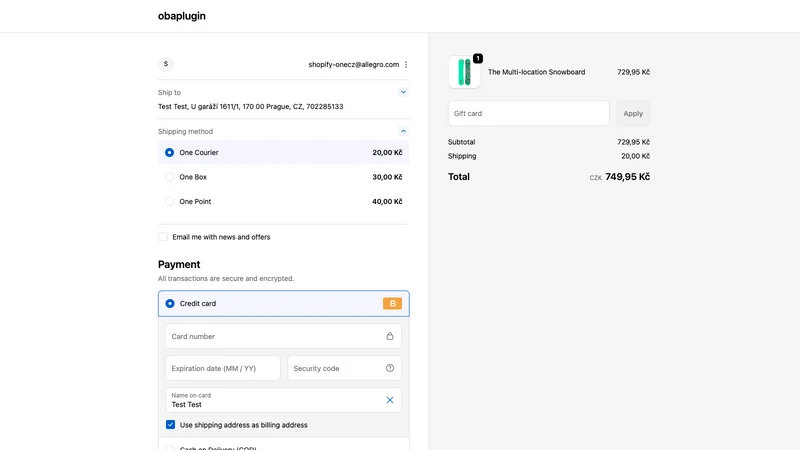Image resolution: width=800 pixels, height=450 pixels.
Task: Click the 'Total' label in order summary
Action: [459, 177]
